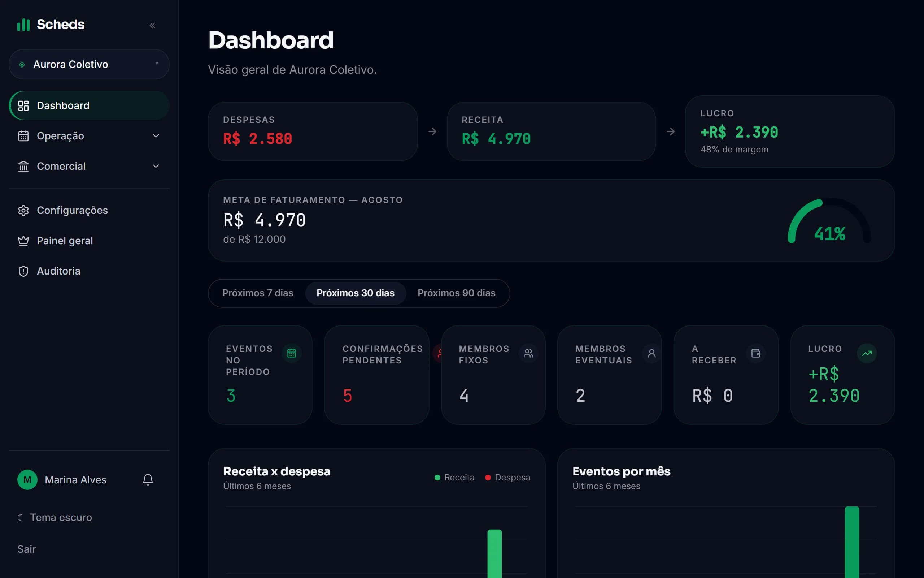Toggle Tema escuro theme switch

[55, 518]
